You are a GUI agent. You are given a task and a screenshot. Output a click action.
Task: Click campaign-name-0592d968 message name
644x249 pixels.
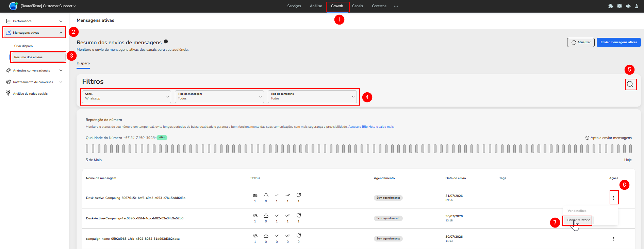click(133, 239)
